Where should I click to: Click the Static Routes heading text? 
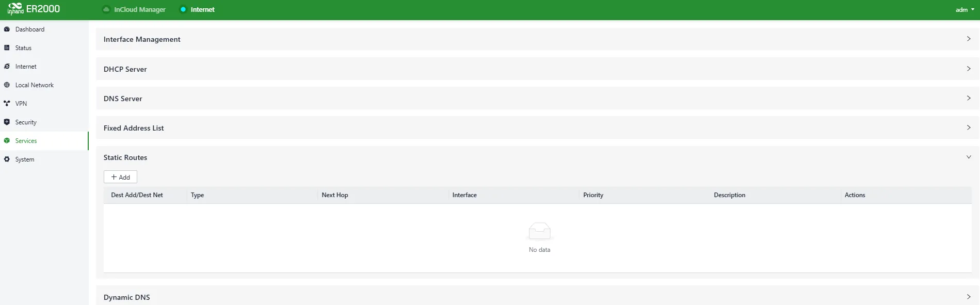click(x=125, y=157)
